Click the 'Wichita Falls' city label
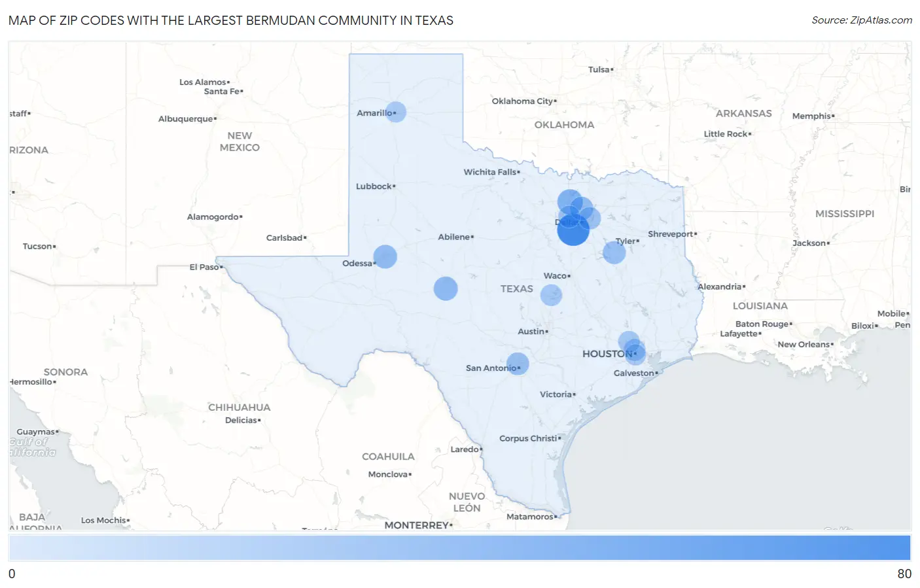The image size is (920, 588). point(490,172)
